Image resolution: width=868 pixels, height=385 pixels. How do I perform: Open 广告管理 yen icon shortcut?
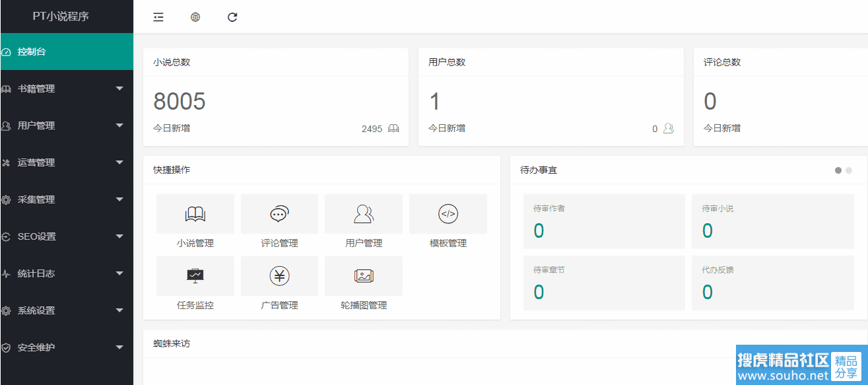(x=279, y=276)
